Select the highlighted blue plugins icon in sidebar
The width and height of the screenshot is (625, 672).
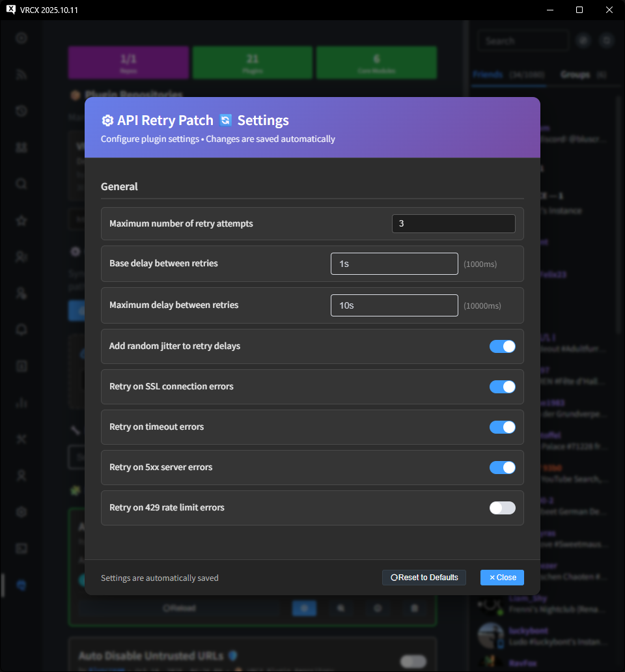[x=21, y=585]
